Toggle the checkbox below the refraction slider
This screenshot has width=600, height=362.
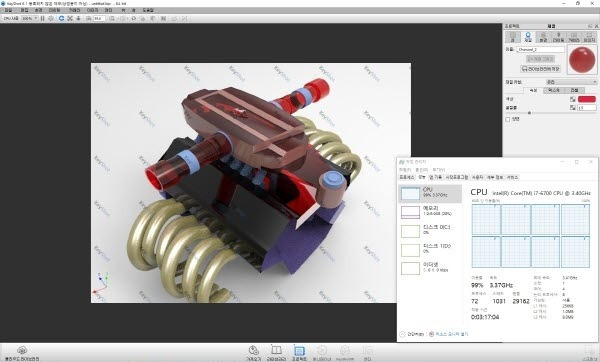508,119
